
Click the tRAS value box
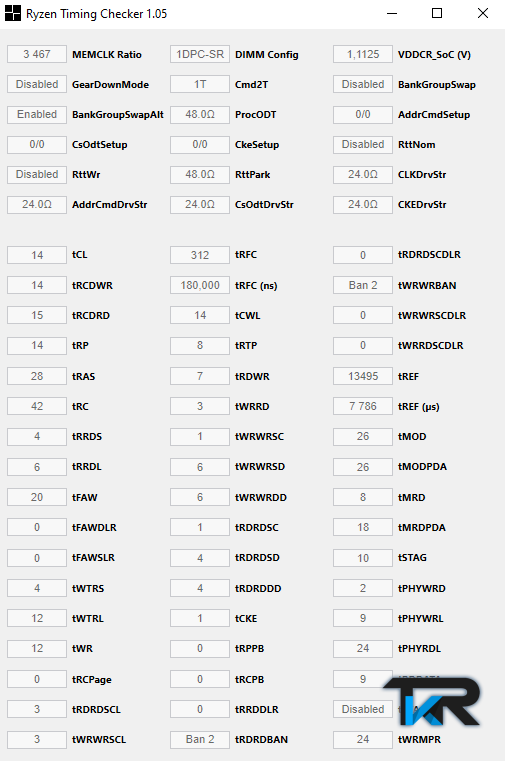click(x=37, y=376)
